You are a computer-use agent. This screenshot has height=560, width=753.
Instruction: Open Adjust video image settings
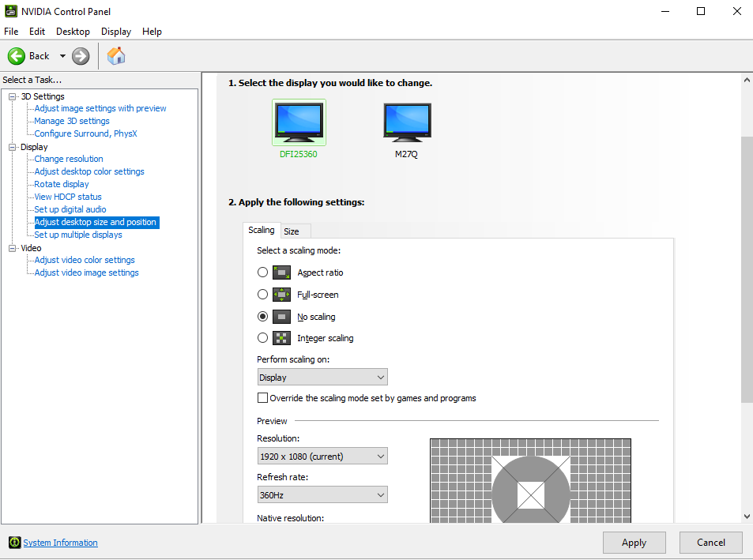coord(86,272)
